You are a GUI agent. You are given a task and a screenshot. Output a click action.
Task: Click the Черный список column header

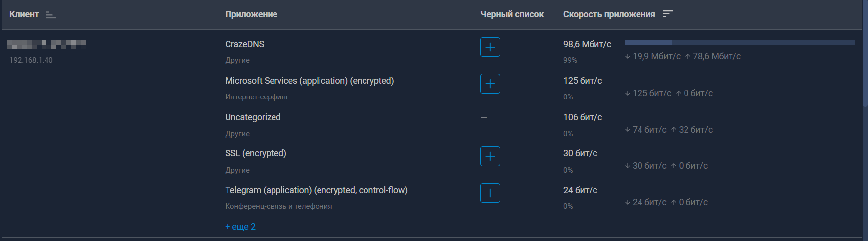[x=512, y=14]
